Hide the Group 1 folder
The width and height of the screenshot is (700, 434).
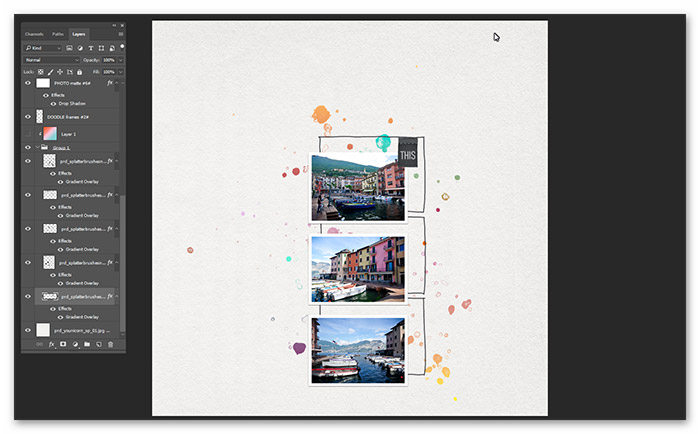pos(28,147)
